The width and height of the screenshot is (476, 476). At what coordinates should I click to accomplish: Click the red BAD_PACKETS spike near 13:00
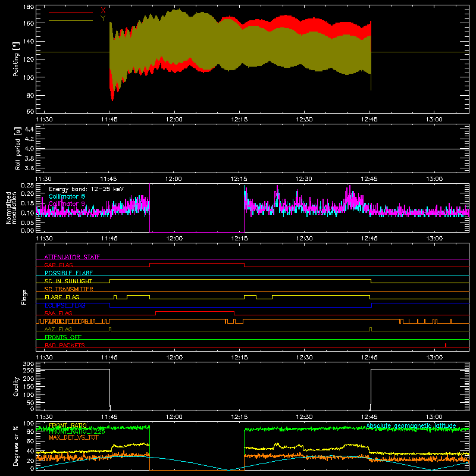point(445,345)
